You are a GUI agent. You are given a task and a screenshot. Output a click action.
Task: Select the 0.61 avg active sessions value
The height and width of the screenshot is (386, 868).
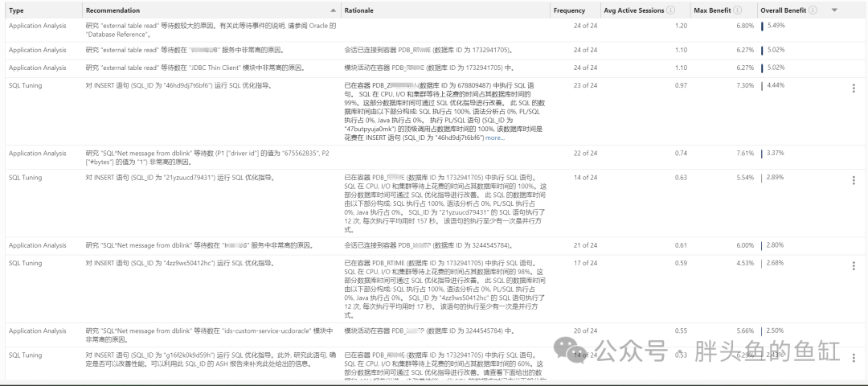coord(682,245)
